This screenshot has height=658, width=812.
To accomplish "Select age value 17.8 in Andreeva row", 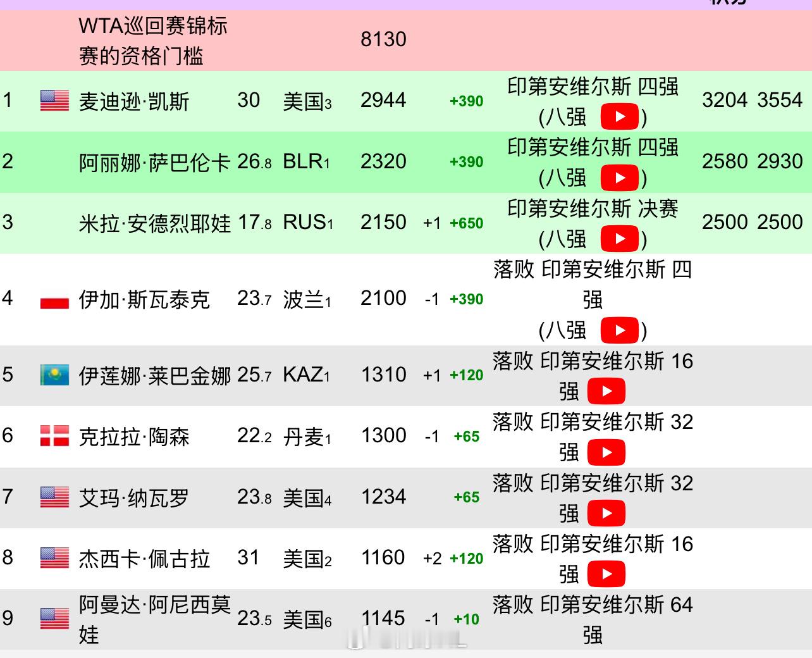I will point(254,222).
